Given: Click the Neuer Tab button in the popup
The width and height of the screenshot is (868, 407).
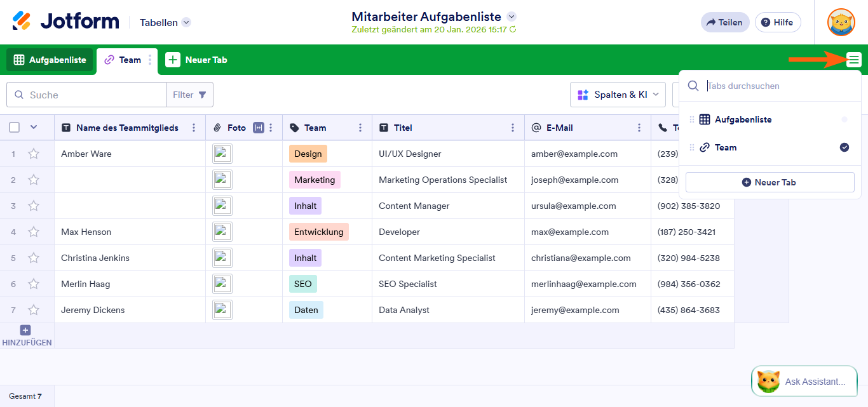Looking at the screenshot, I should coord(770,182).
